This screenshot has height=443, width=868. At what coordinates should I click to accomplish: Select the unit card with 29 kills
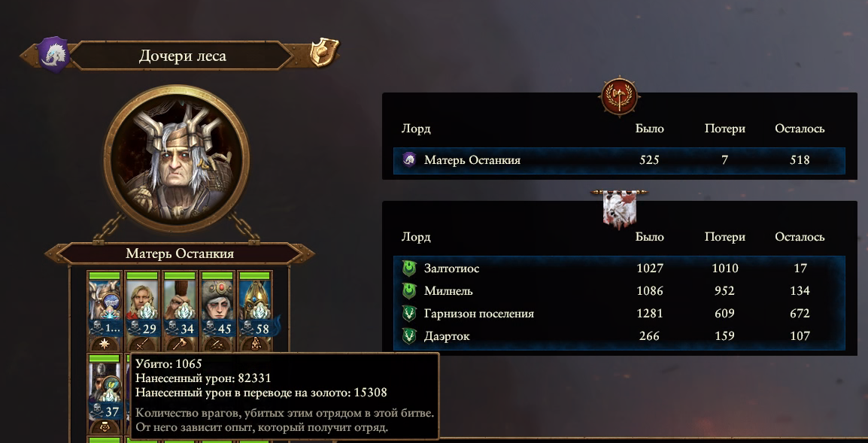point(142,311)
